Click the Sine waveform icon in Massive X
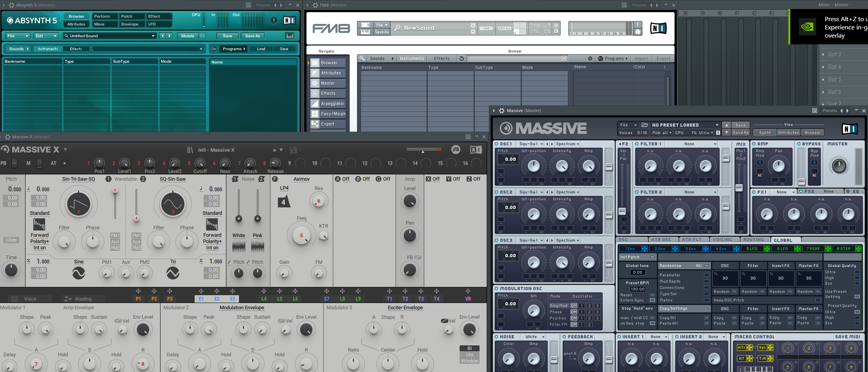 (x=78, y=273)
